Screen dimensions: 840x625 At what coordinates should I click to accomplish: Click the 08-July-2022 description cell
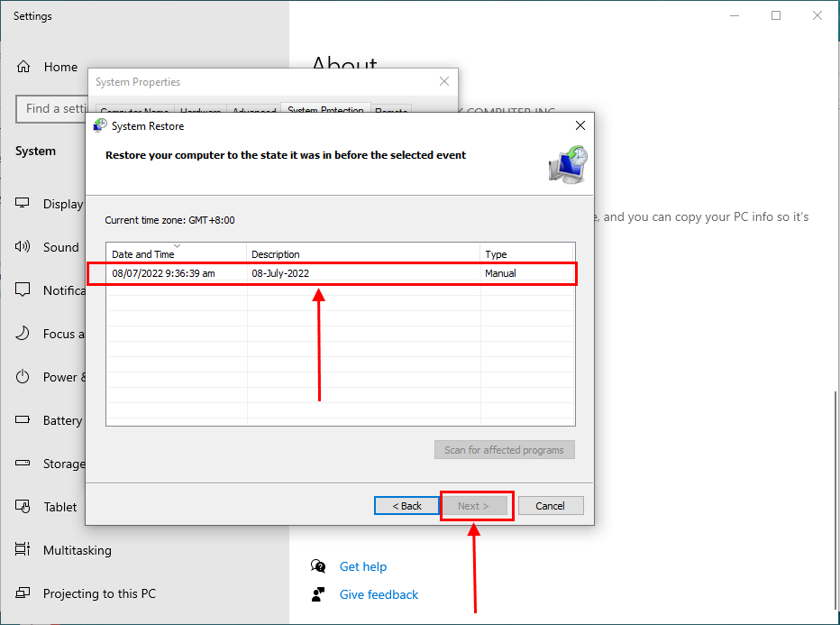280,273
